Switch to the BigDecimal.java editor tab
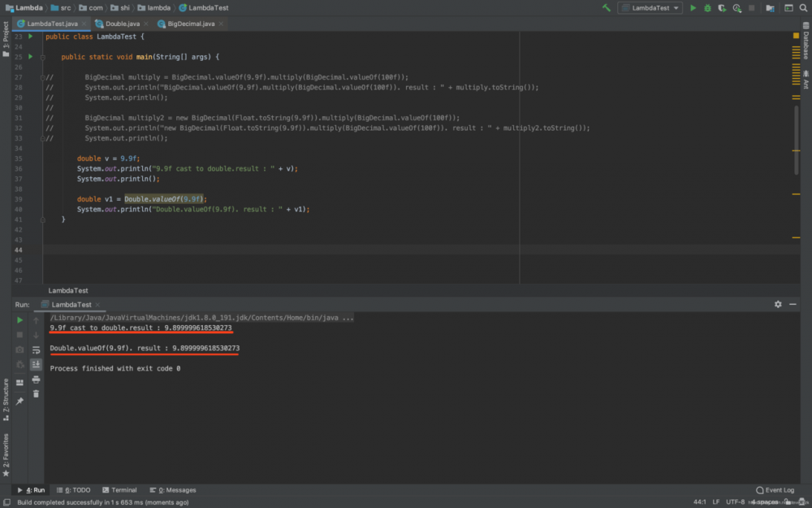 point(191,24)
